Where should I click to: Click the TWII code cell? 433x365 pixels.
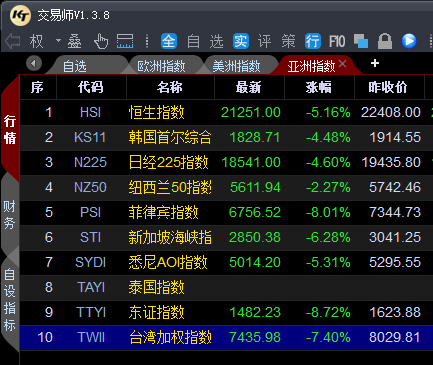pos(91,338)
